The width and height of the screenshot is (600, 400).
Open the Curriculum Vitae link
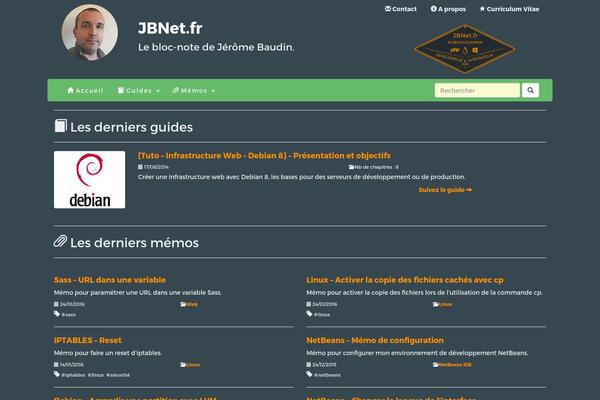coord(509,9)
